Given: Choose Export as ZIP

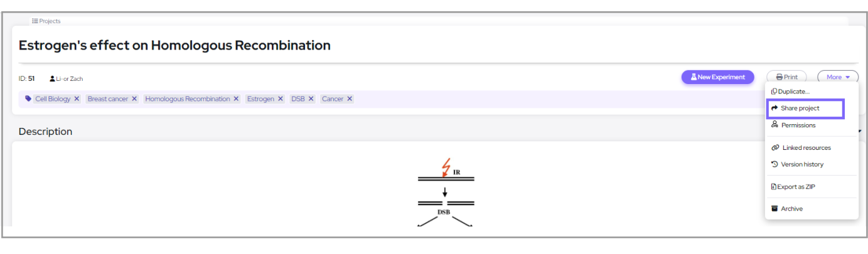Looking at the screenshot, I should [x=795, y=187].
